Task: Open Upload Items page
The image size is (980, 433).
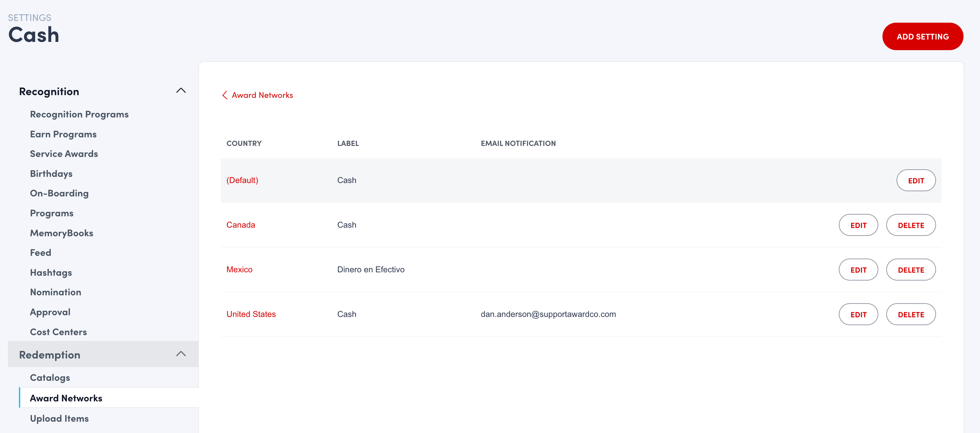Action: tap(59, 418)
